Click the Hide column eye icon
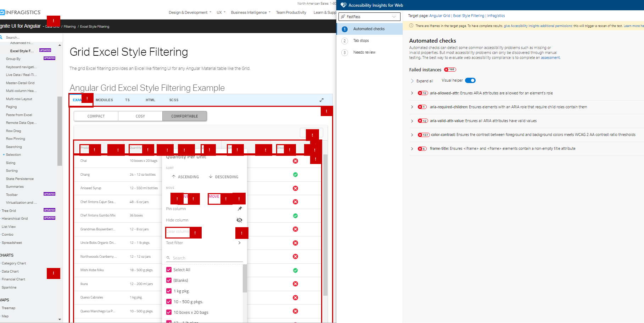Screen dimensions: 644x323 tap(240, 220)
